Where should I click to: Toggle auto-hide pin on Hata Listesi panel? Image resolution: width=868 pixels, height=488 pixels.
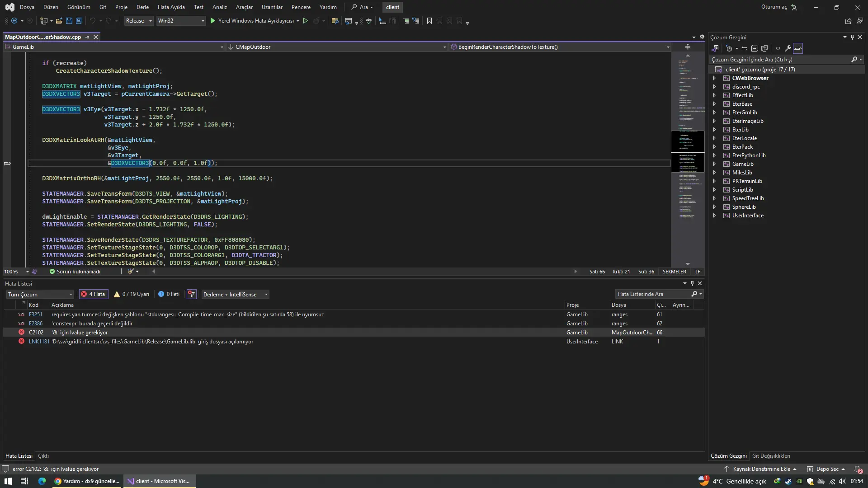(692, 283)
